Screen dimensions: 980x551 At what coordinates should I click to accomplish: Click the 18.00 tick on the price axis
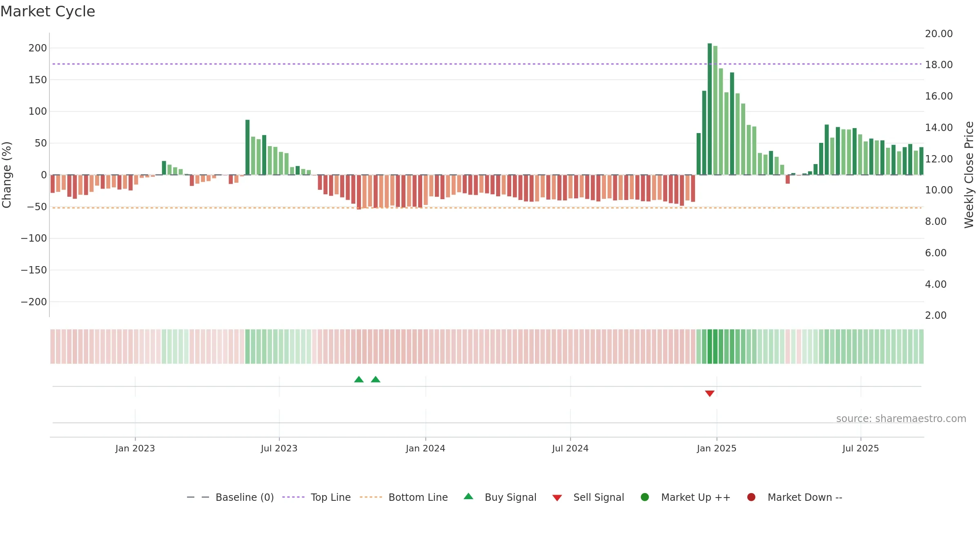939,65
